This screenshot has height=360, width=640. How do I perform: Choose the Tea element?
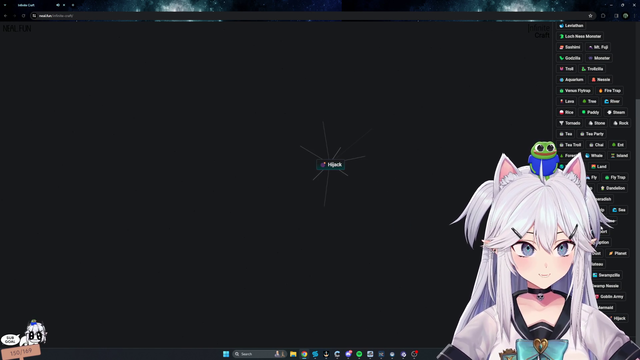pos(566,134)
